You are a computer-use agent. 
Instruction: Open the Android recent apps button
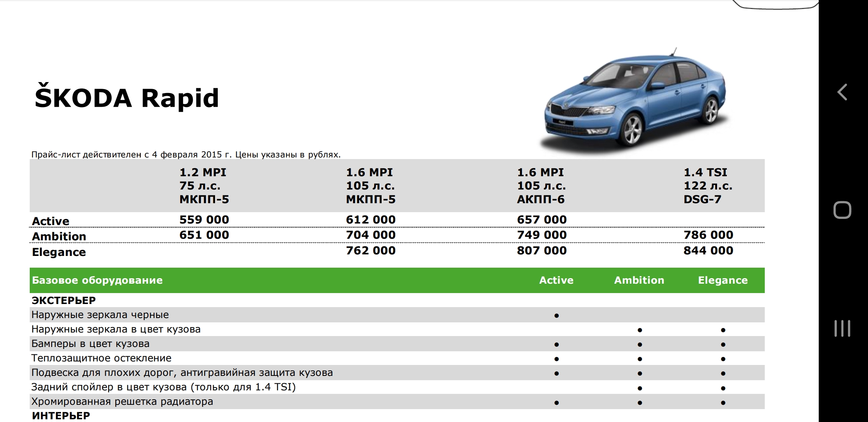842,328
